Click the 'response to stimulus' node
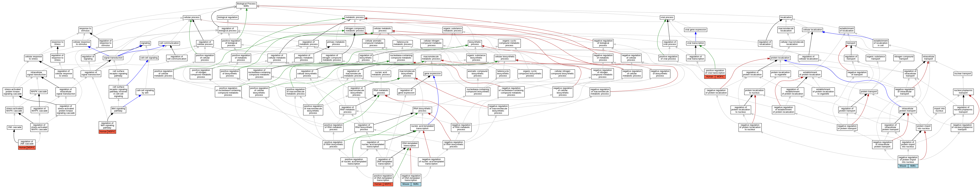The height and width of the screenshot is (188, 980). pos(85,30)
